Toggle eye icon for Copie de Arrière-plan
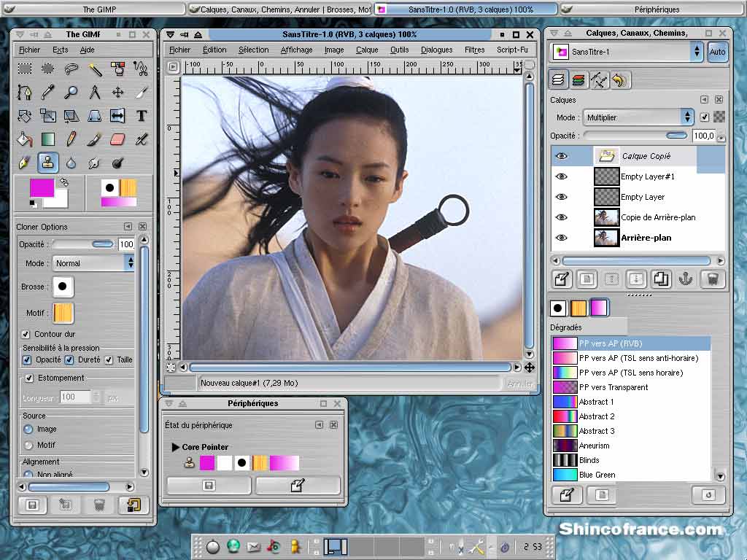The image size is (747, 560). (562, 217)
